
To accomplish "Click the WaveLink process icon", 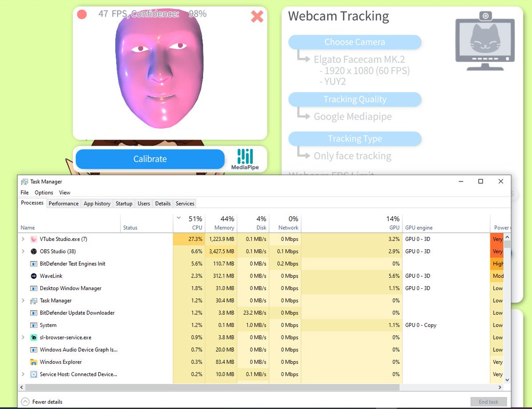I will [x=34, y=276].
